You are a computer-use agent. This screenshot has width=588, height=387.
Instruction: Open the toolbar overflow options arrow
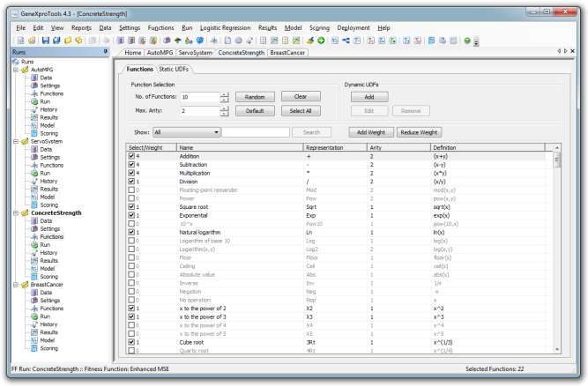(476, 42)
